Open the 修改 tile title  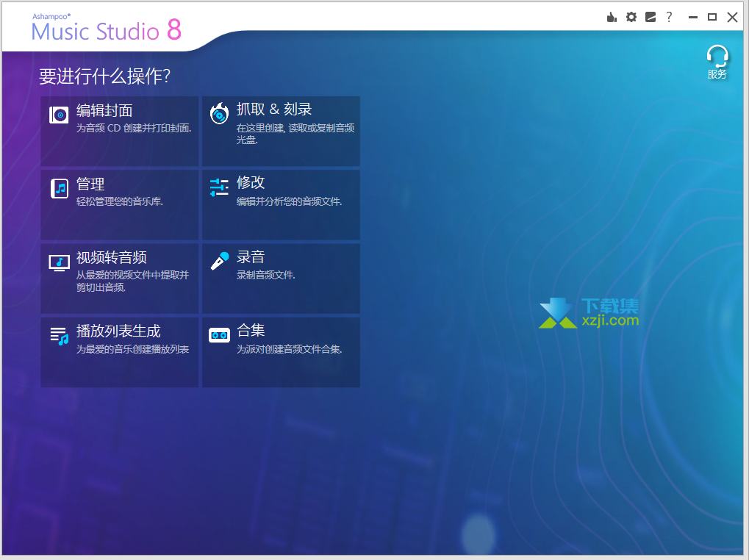point(251,182)
